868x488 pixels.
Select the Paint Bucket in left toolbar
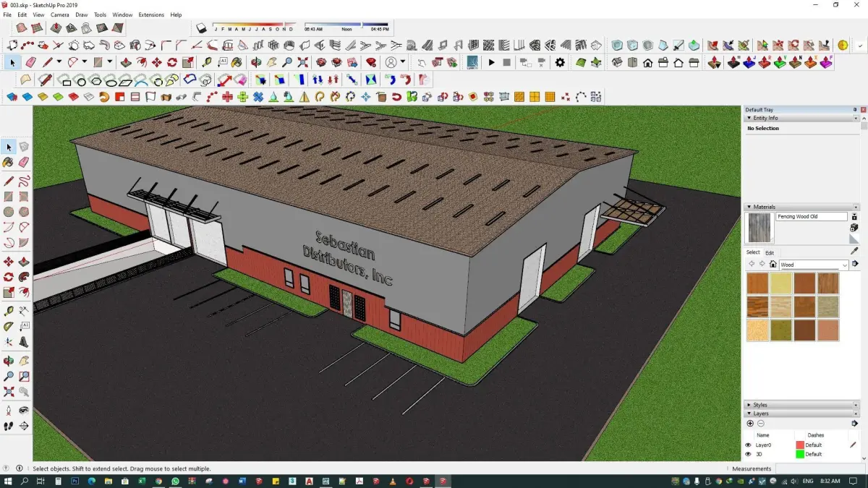pyautogui.click(x=9, y=163)
